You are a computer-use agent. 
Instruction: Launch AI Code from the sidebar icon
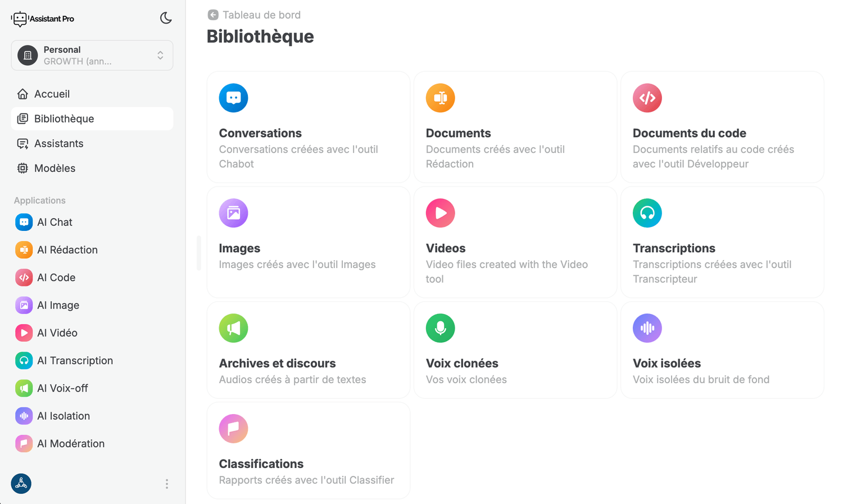[x=24, y=278]
